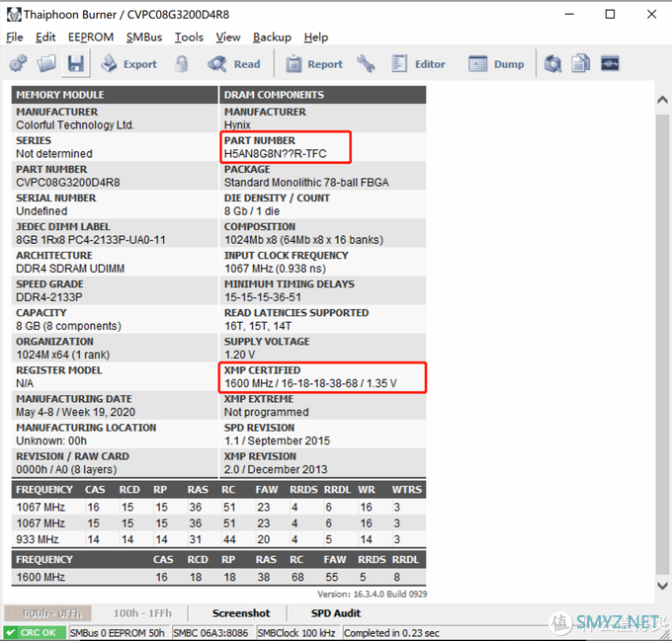672x641 pixels.
Task: Select the 100h - 1FFh address range
Action: [142, 613]
